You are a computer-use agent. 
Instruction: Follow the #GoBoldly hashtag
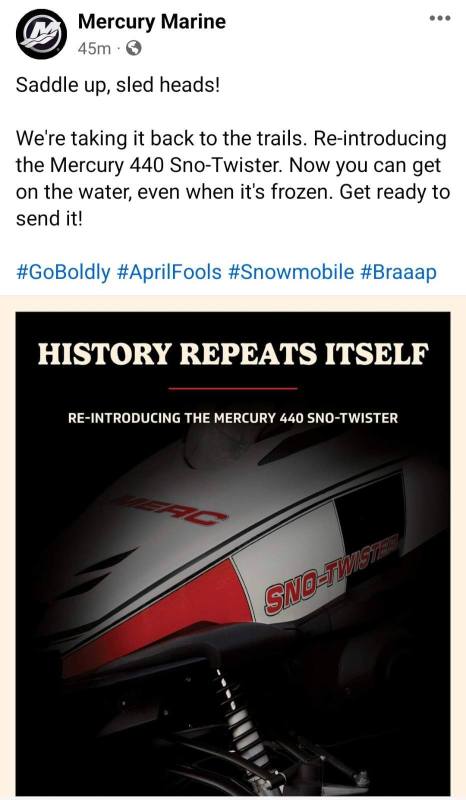[63, 272]
